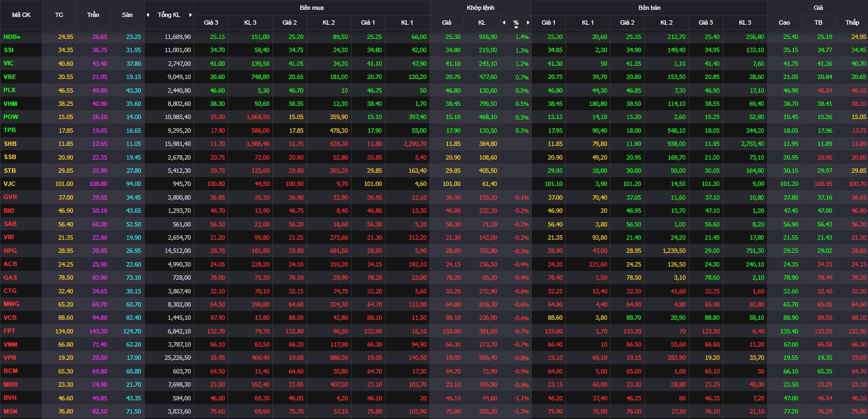Click Giá 1 header under Bên bán
This screenshot has height=419, width=868.
coord(548,22)
